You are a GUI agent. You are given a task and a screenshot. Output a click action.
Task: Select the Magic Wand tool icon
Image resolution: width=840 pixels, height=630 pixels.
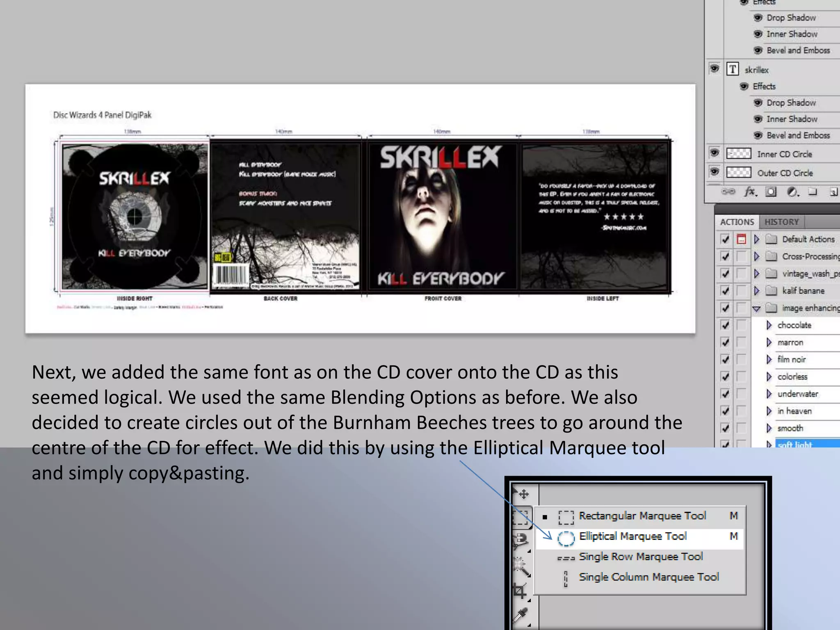tap(521, 567)
